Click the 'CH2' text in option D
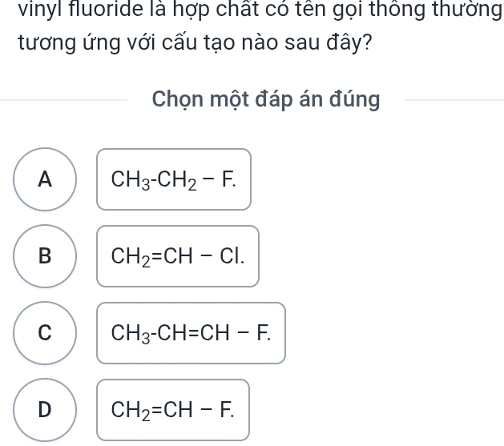504x446 pixels. coord(128,411)
